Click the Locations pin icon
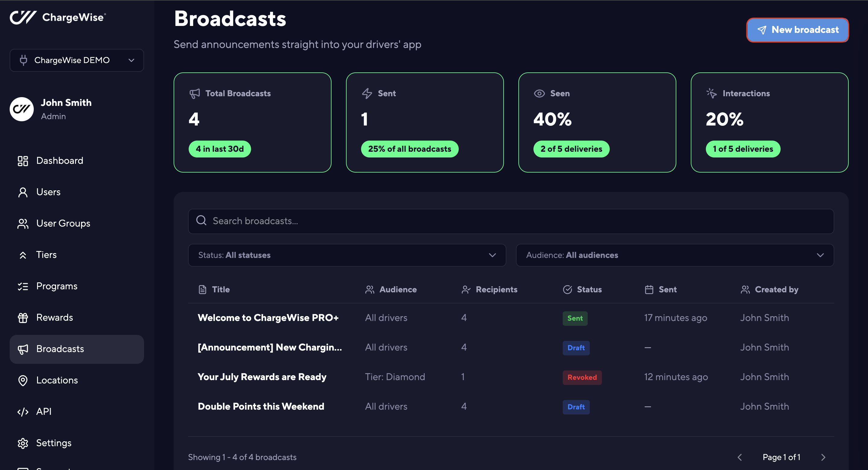The image size is (868, 470). point(23,380)
